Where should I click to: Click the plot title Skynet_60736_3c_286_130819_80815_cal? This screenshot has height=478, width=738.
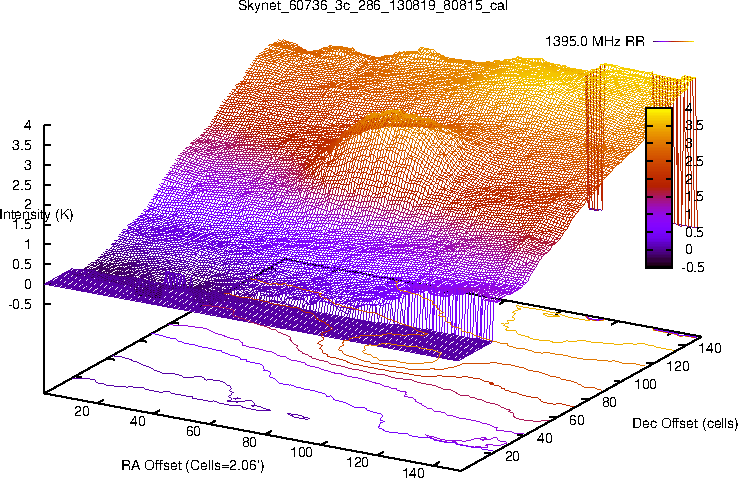click(372, 6)
